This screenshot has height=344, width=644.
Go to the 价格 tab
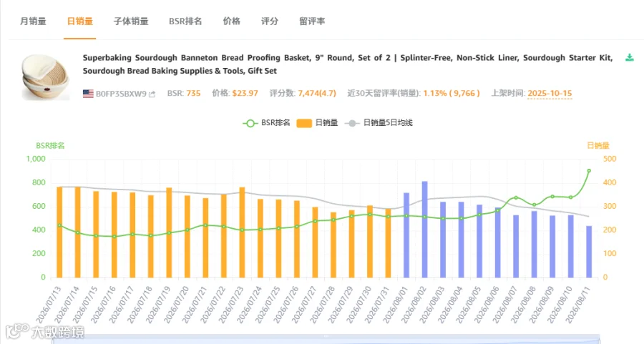(232, 21)
